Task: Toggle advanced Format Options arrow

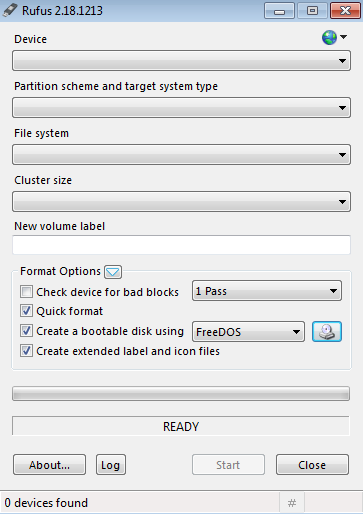Action: pyautogui.click(x=113, y=272)
